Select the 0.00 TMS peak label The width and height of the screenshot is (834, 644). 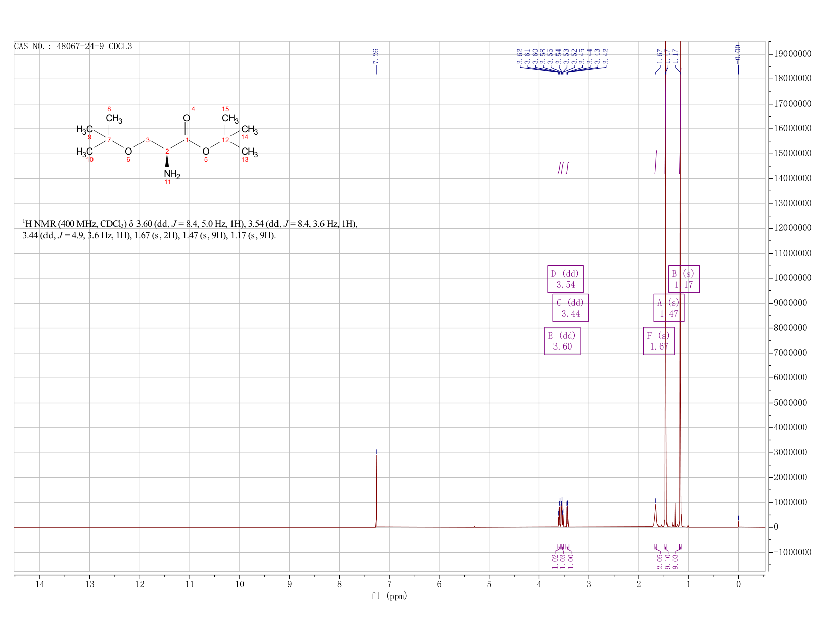coord(738,52)
